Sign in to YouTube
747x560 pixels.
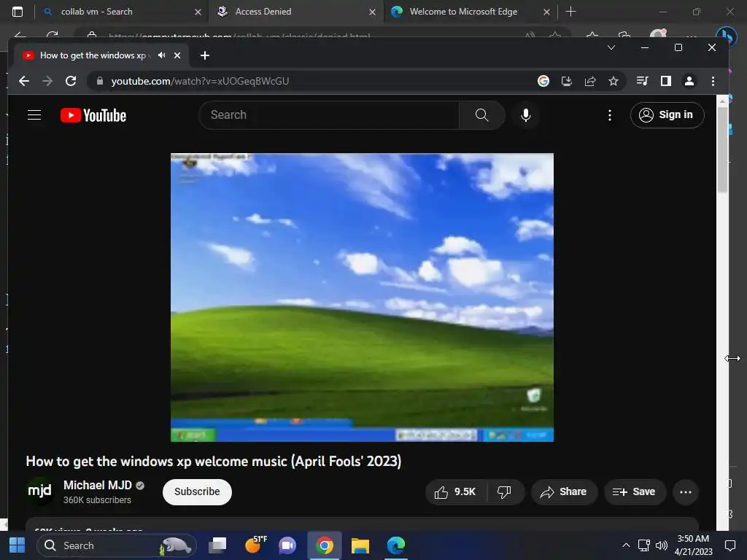tap(667, 114)
